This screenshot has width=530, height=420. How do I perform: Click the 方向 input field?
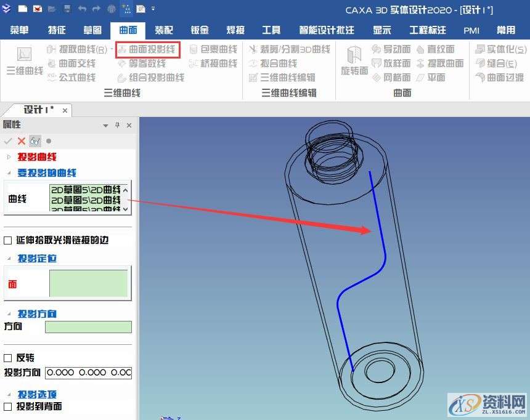[x=87, y=327]
